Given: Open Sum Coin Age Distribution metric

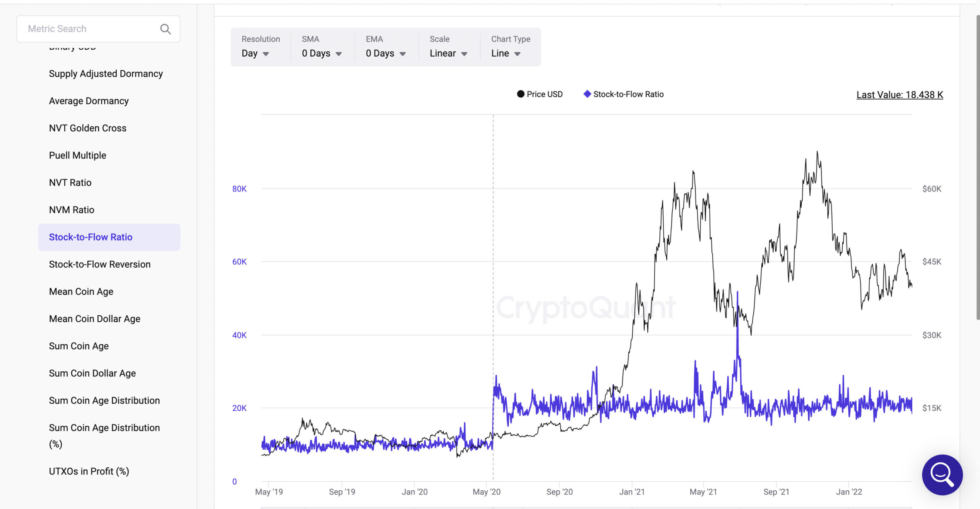Looking at the screenshot, I should click(104, 400).
